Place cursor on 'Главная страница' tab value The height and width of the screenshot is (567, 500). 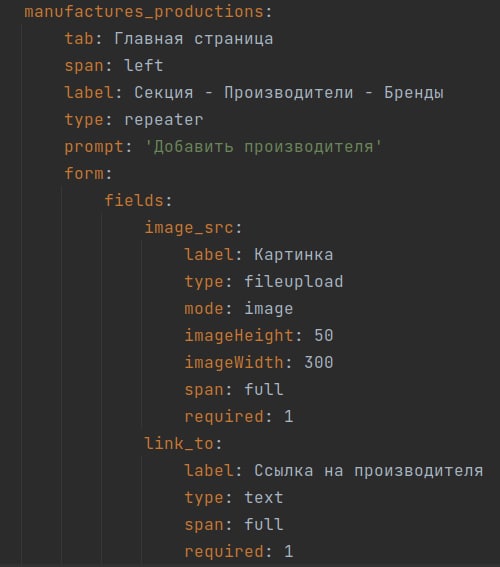[x=193, y=39]
